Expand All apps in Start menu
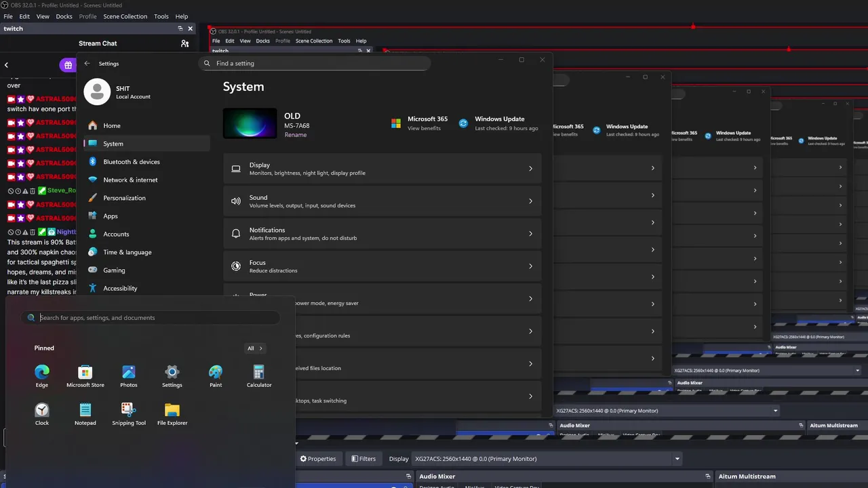 [255, 348]
